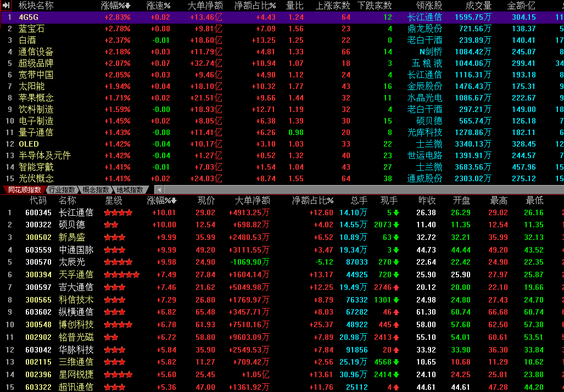Open the 地域指数 tab
Image resolution: width=564 pixels, height=392 pixels.
[130, 189]
